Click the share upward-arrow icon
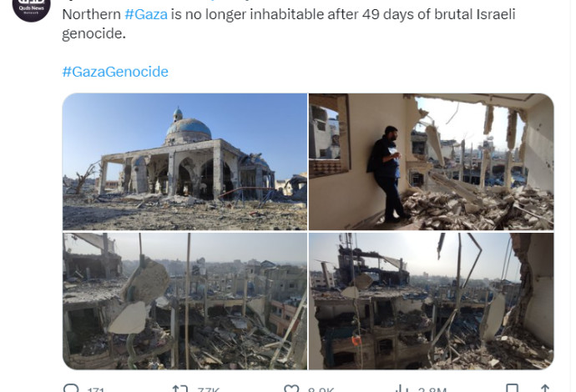Viewport: 576px width, 392px height. [545, 388]
